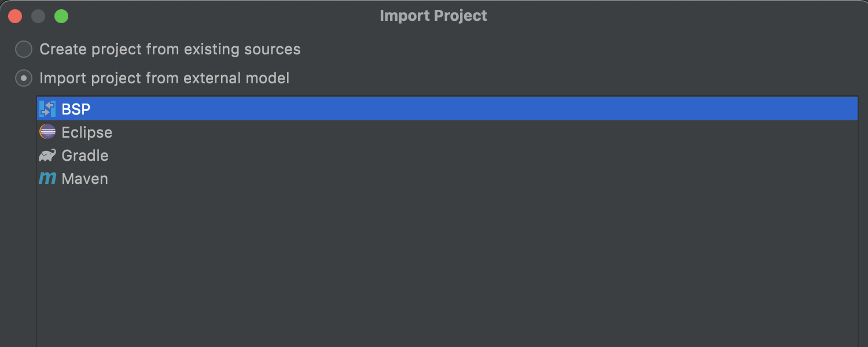Viewport: 868px width, 347px height.
Task: Pick the Maven text label in the list
Action: pyautogui.click(x=85, y=179)
